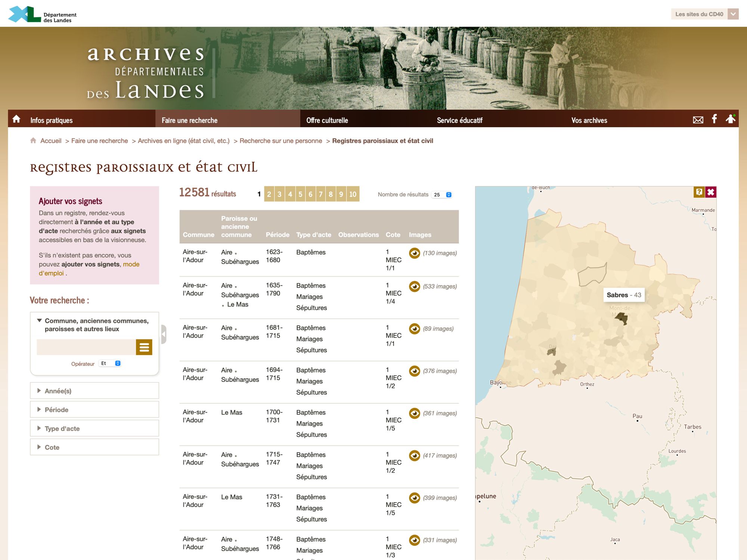This screenshot has width=747, height=560.
Task: Open viewer for the 89 images register
Action: (414, 329)
